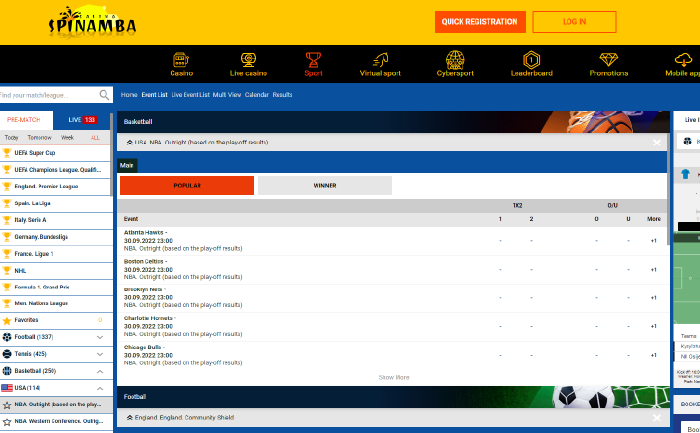Click the UEFA Super Cup trophy icon
Viewport: 700px width, 433px height.
(7, 153)
